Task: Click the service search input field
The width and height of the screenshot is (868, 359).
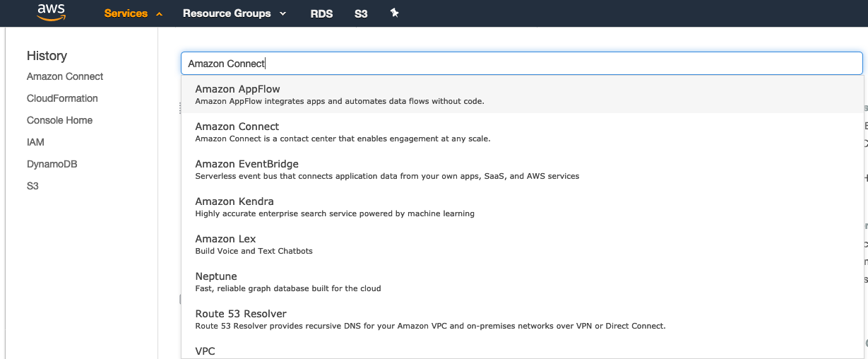Action: coord(522,63)
